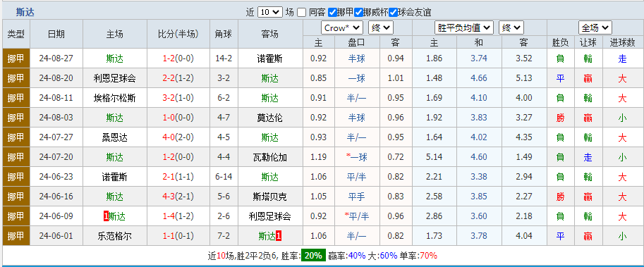Click the 60% 大 rate value
The width and height of the screenshot is (644, 267).
point(389,256)
